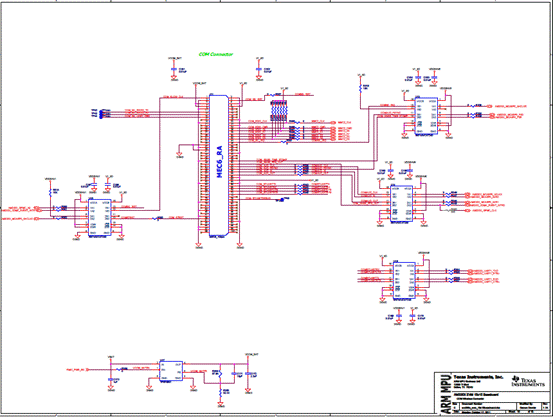Image resolution: width=553 pixels, height=417 pixels.
Task: Select the large MEC6_RA connector symbol
Action: 219,166
